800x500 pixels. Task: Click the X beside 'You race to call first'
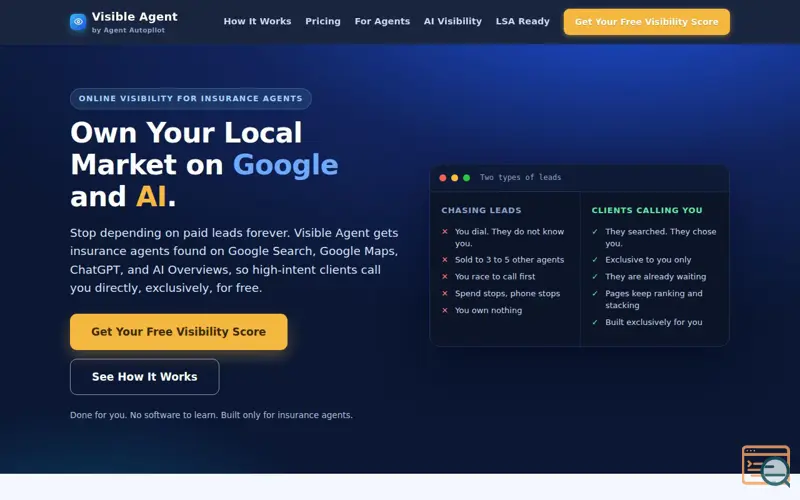[x=445, y=277]
